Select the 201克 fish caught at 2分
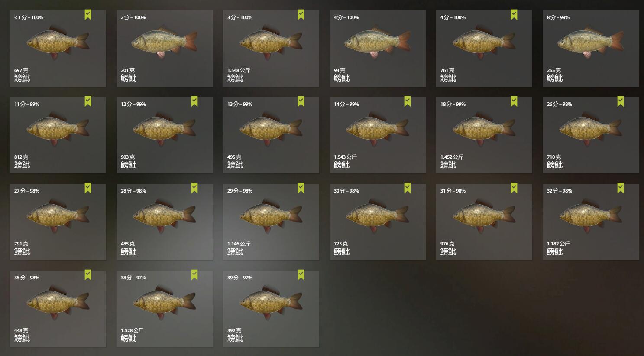The height and width of the screenshot is (356, 644). [x=165, y=49]
